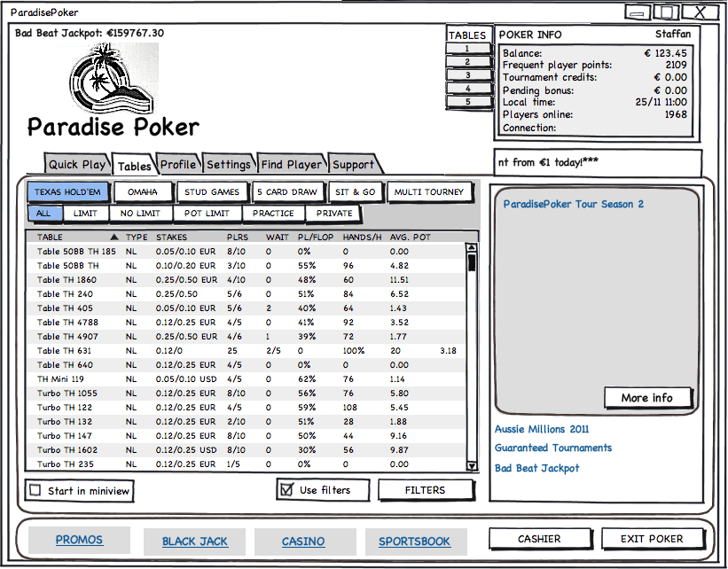Click the TABLE column sort arrow
The image size is (728, 569).
114,238
